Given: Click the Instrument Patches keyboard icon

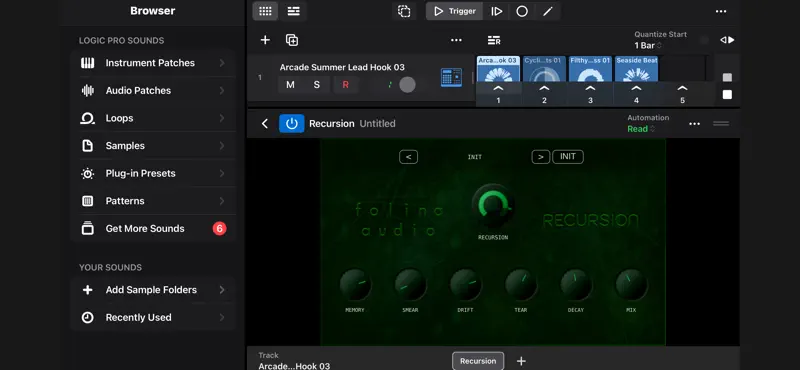Looking at the screenshot, I should click(88, 63).
